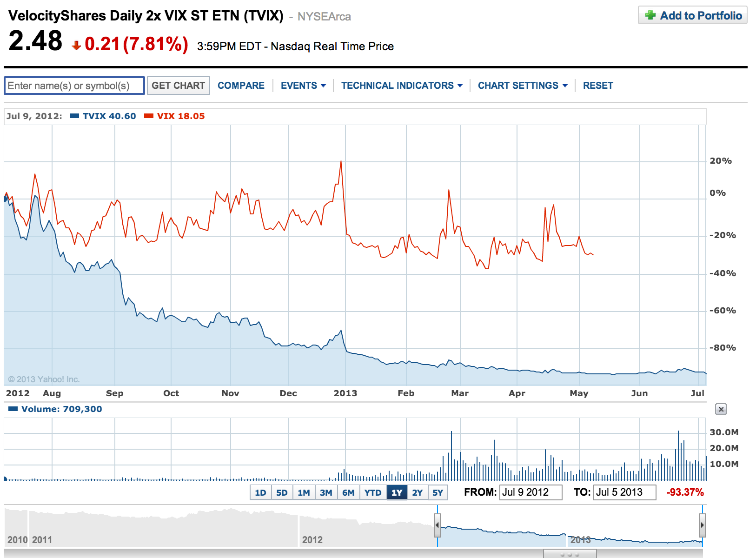The height and width of the screenshot is (558, 756).
Task: Select the YTD time range tab
Action: click(x=373, y=492)
